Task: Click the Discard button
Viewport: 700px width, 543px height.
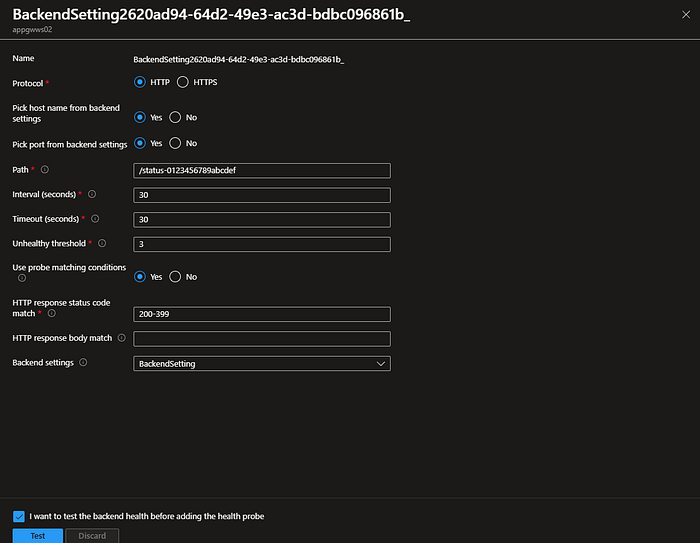Action: (92, 535)
